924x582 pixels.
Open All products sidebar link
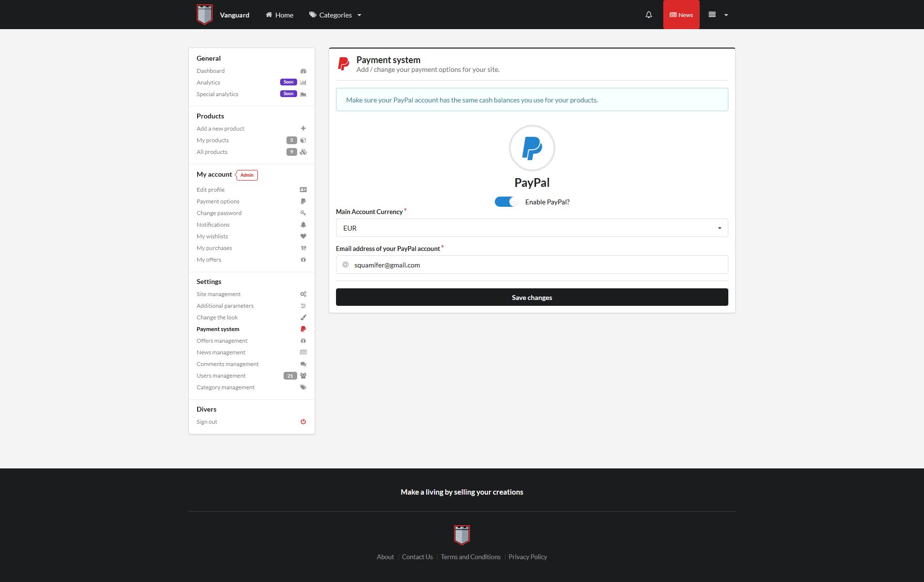point(212,152)
